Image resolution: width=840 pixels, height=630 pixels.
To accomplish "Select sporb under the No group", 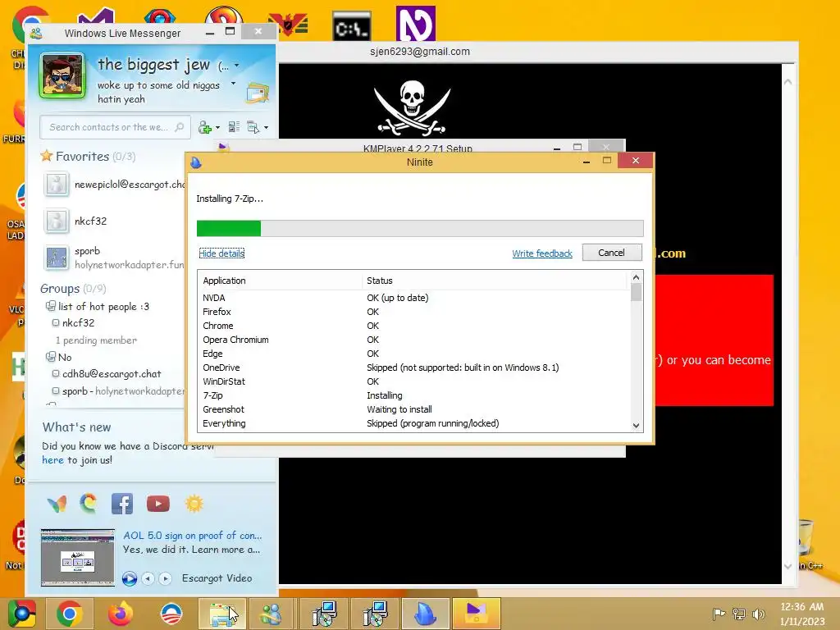I will click(123, 391).
